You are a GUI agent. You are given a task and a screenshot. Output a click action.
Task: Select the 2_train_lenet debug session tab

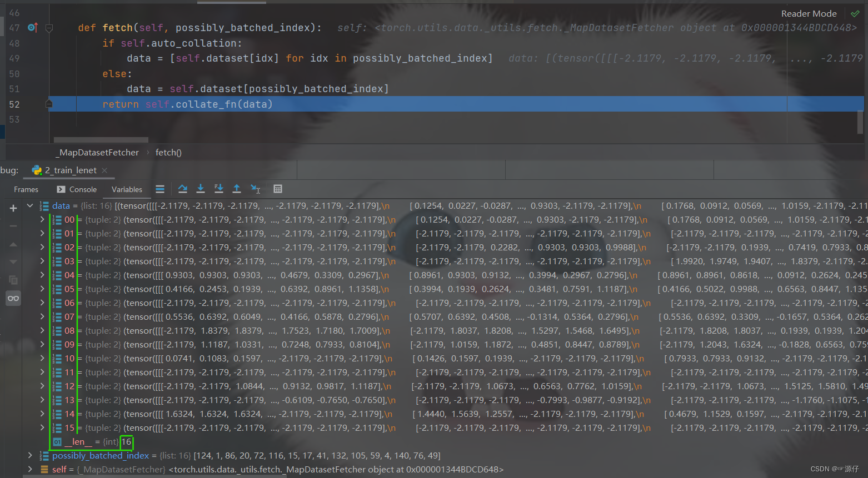pyautogui.click(x=70, y=170)
